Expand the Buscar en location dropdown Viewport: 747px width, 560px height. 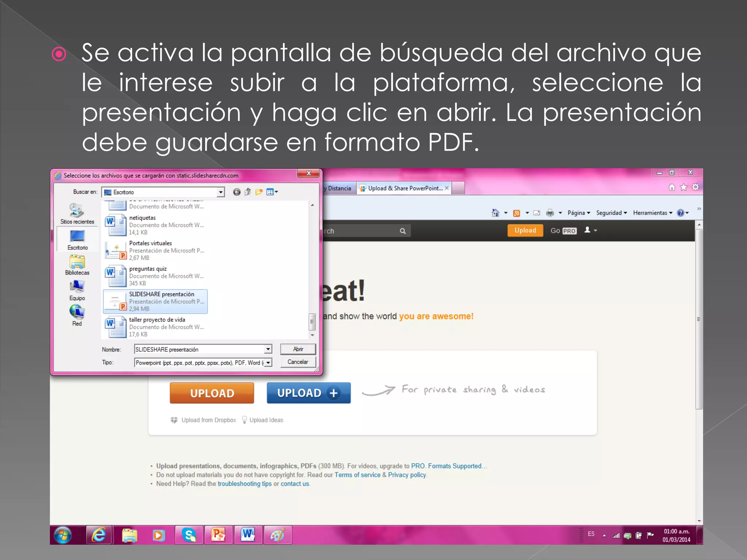click(221, 192)
